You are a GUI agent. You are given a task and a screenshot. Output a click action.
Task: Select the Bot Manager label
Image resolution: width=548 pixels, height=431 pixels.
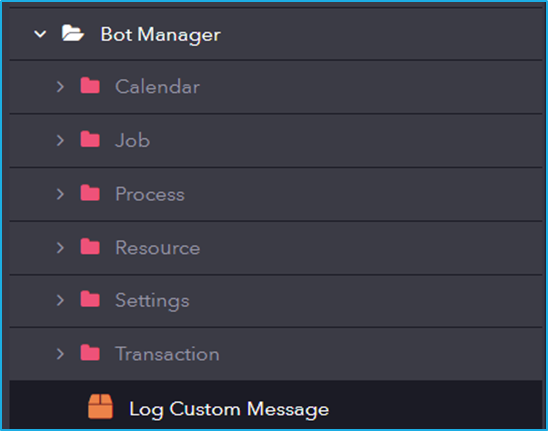160,34
